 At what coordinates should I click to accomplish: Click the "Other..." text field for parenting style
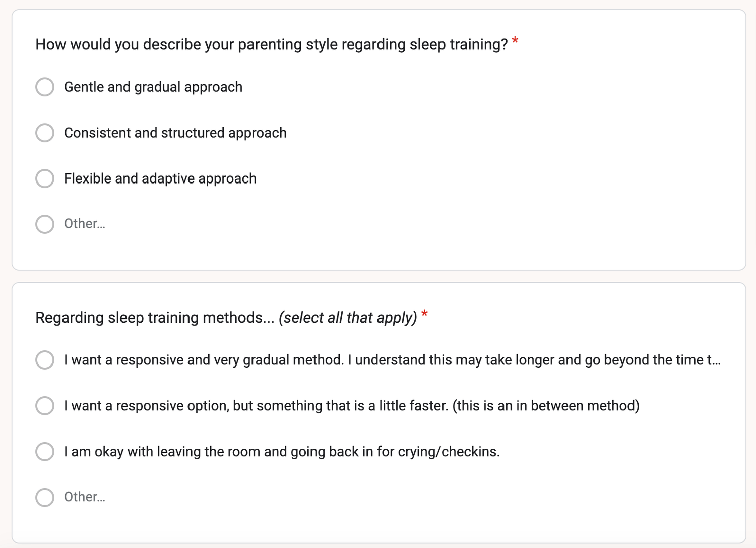85,224
